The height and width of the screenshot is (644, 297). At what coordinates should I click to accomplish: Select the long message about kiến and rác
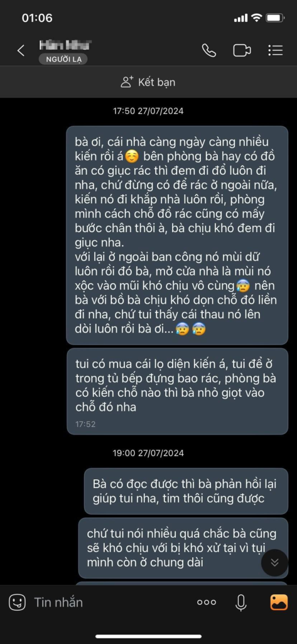click(177, 235)
